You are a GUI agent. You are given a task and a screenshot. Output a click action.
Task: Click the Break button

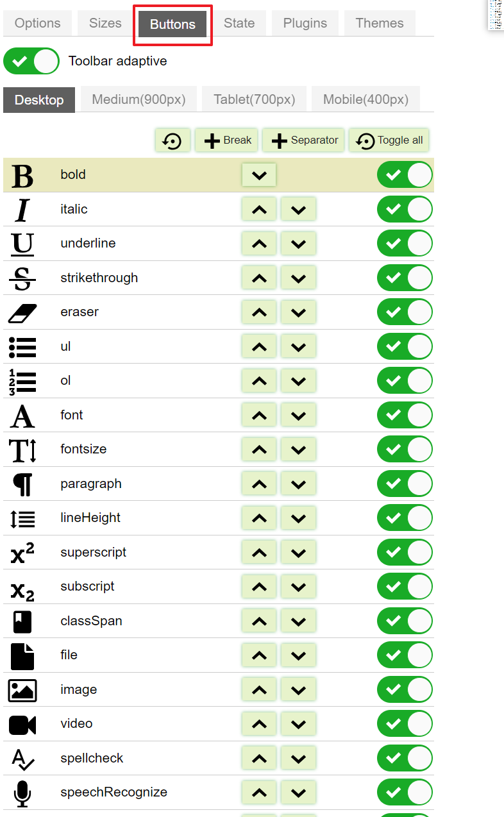(x=226, y=140)
